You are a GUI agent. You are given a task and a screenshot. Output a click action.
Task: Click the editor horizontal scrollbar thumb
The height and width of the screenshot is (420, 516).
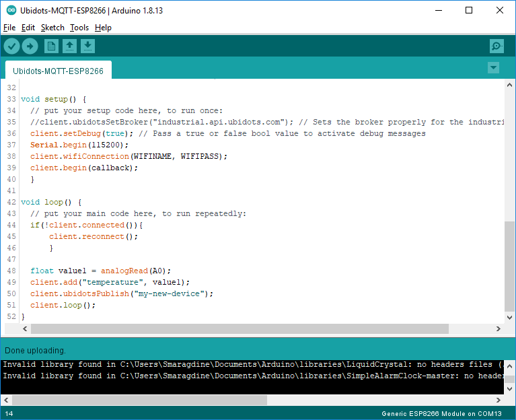[x=240, y=328]
